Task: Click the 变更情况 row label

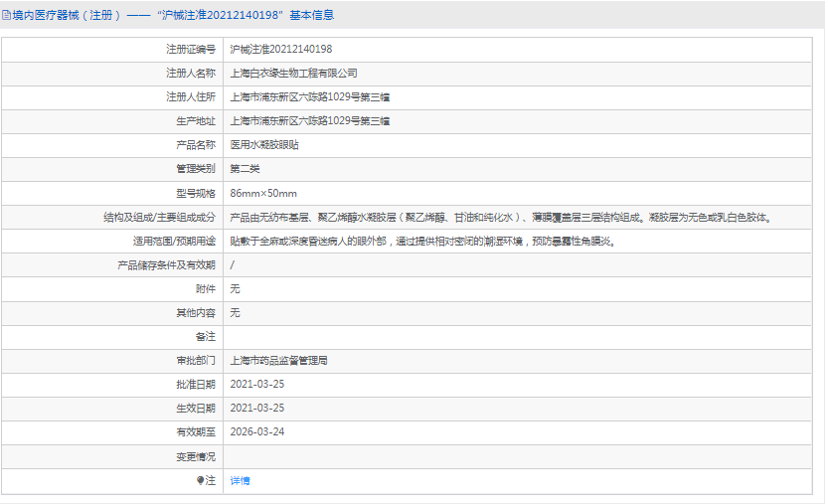Action: pos(195,456)
